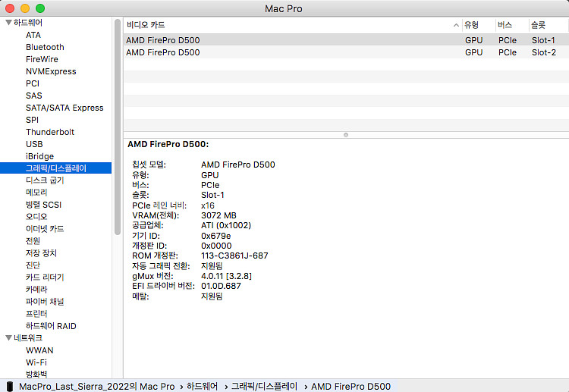Screen dimensions: 569x392
Task: Click the ROM 개정판 value 113-C3861J-687
Action: (234, 256)
